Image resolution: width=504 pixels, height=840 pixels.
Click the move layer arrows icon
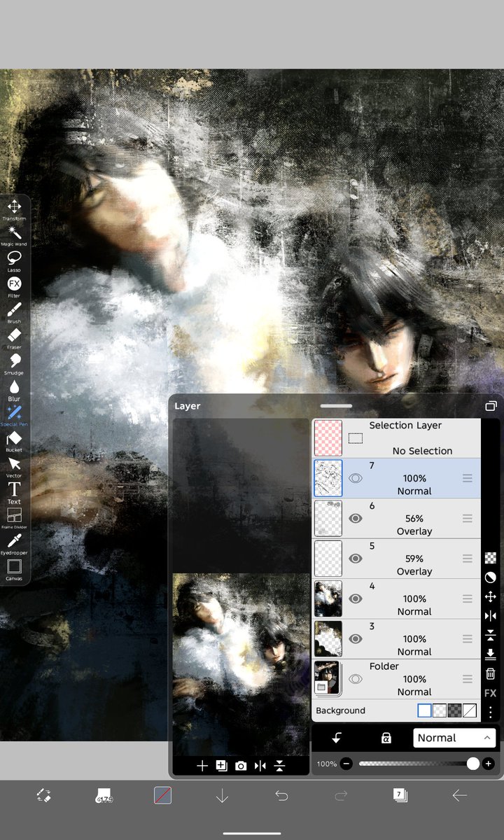(490, 596)
